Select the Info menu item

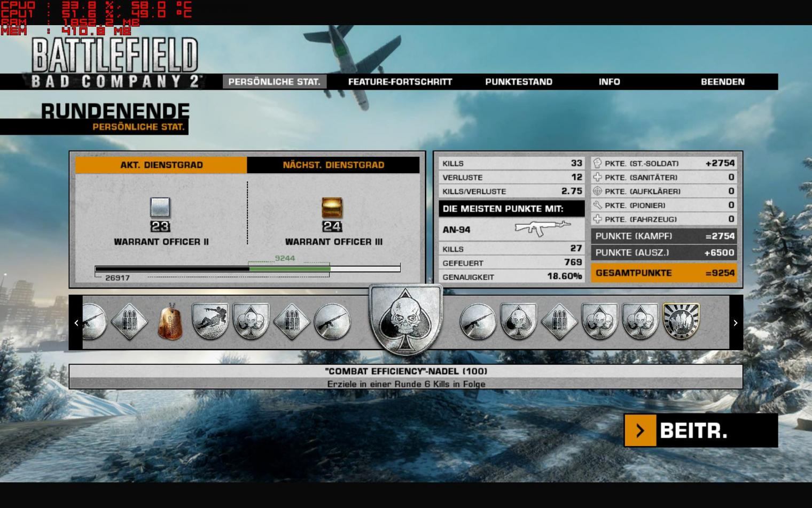coord(609,82)
